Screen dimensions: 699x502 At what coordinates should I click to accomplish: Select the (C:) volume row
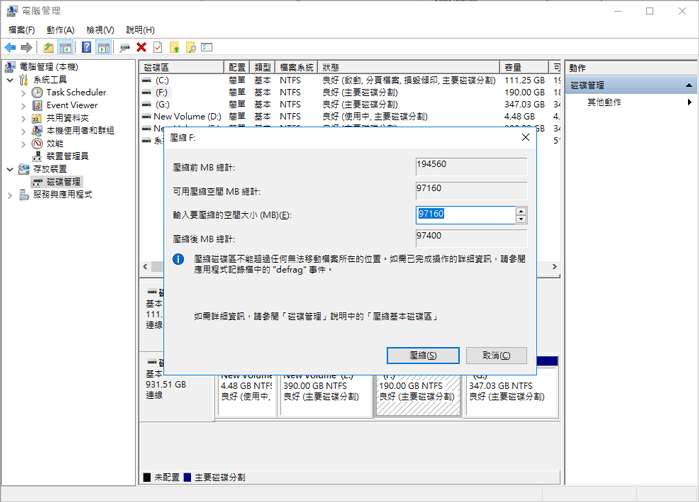[x=350, y=80]
